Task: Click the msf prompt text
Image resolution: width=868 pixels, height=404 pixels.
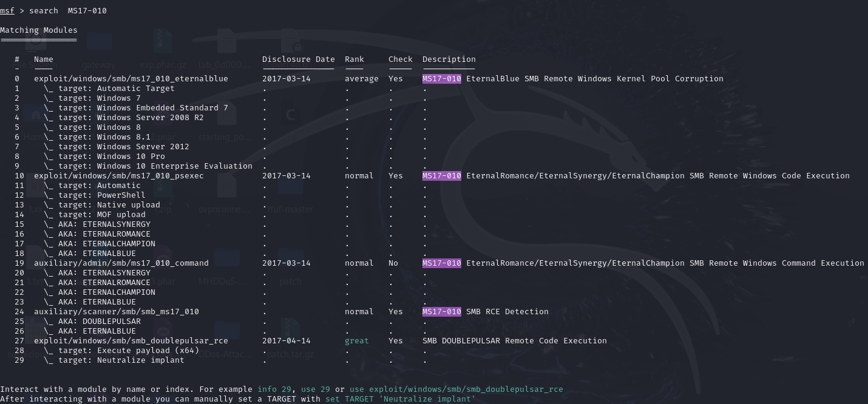Action: click(x=7, y=11)
